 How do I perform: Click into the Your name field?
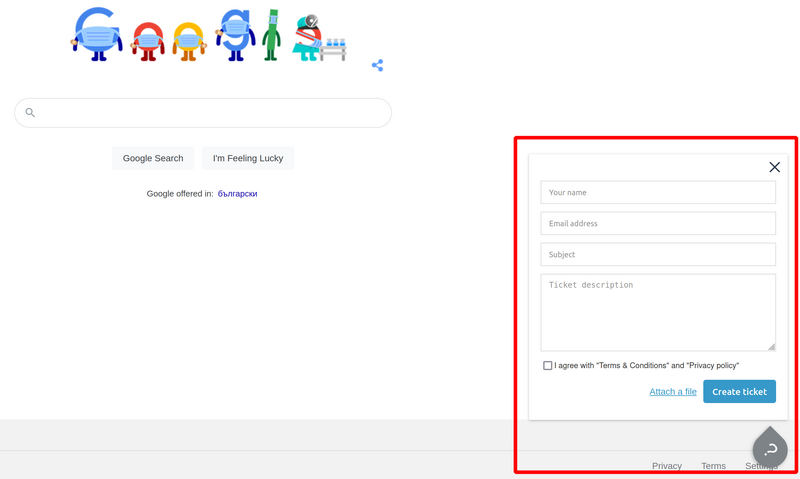click(x=657, y=192)
